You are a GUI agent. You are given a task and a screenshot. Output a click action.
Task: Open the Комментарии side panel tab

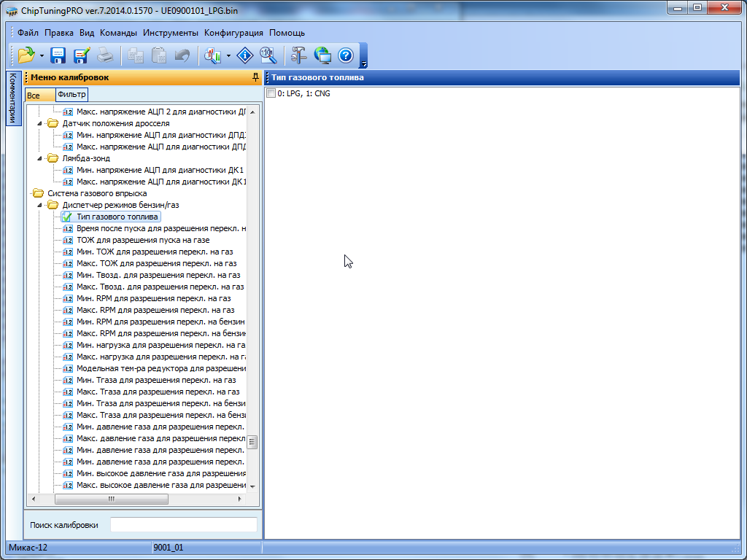(12, 98)
